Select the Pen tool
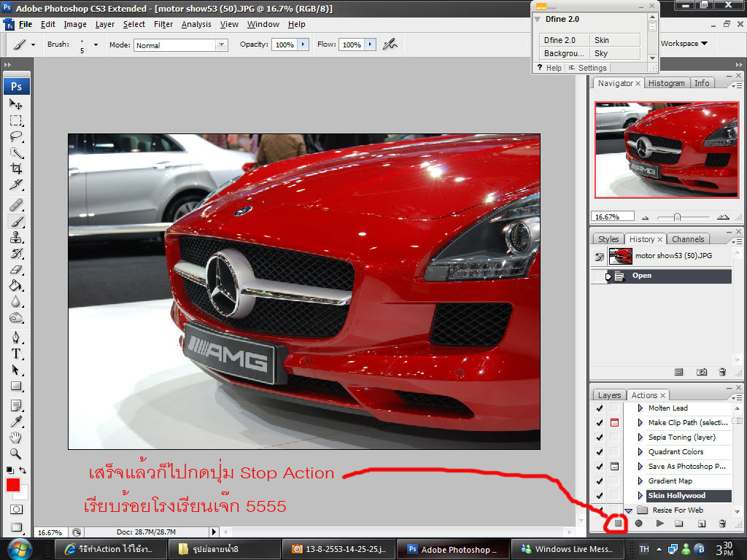The width and height of the screenshot is (747, 560). coord(16,338)
